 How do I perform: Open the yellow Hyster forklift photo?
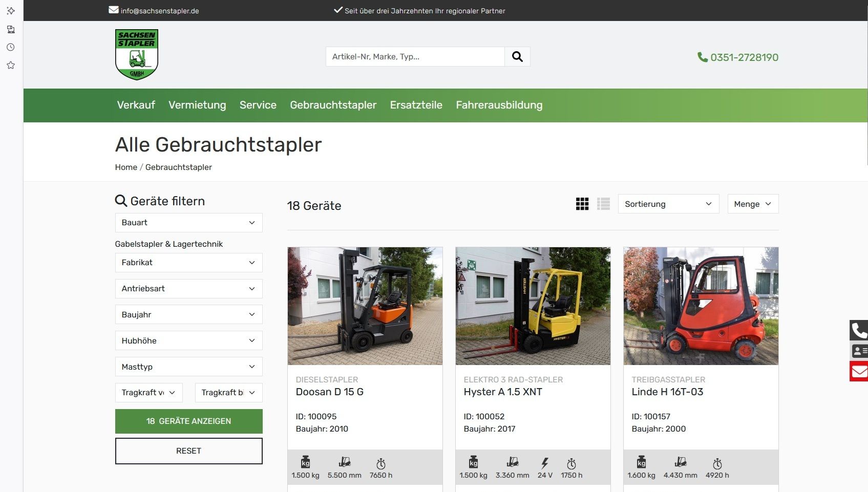pyautogui.click(x=533, y=306)
